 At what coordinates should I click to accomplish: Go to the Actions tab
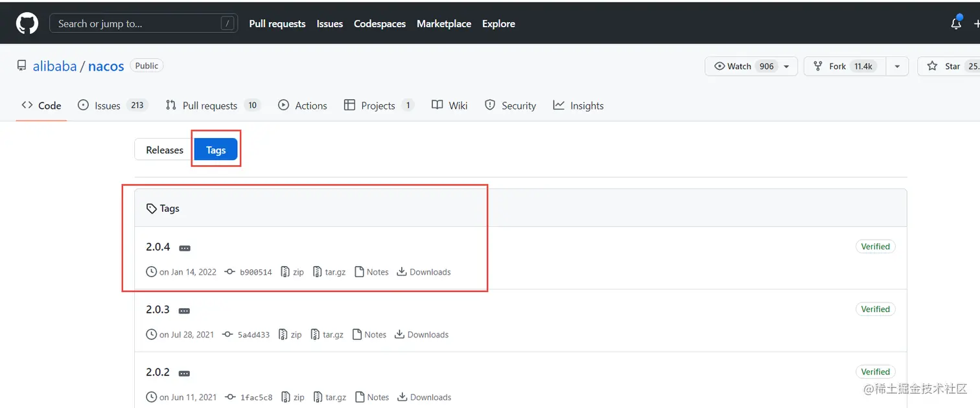303,106
